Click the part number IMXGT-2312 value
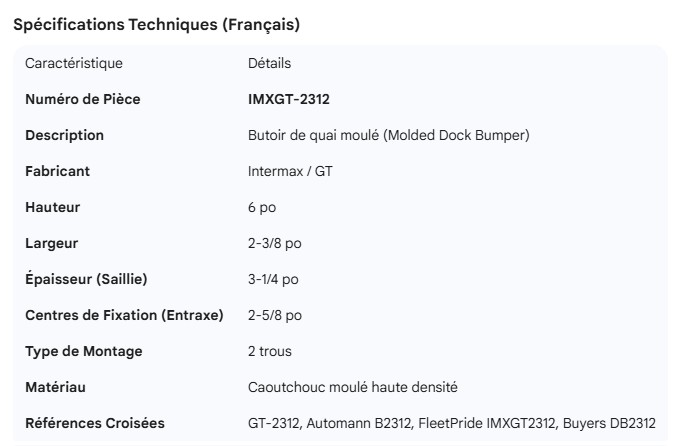Screen dimensions: 676x446 tap(288, 100)
